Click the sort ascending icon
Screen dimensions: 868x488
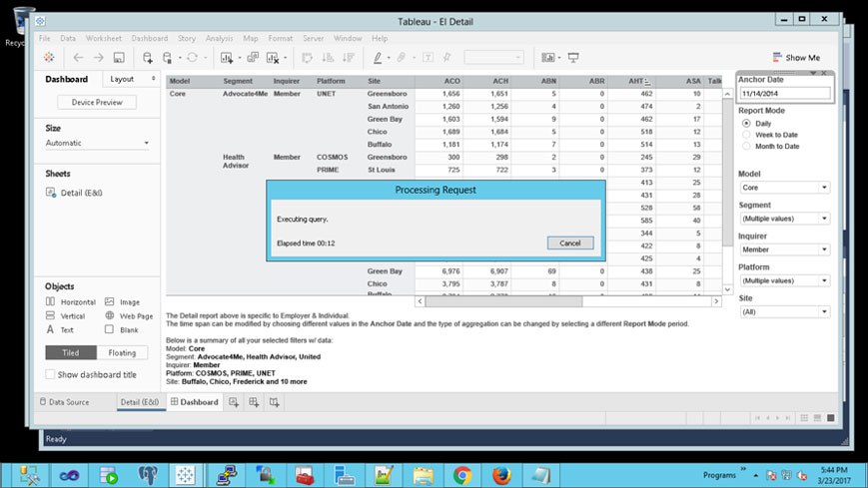click(328, 58)
